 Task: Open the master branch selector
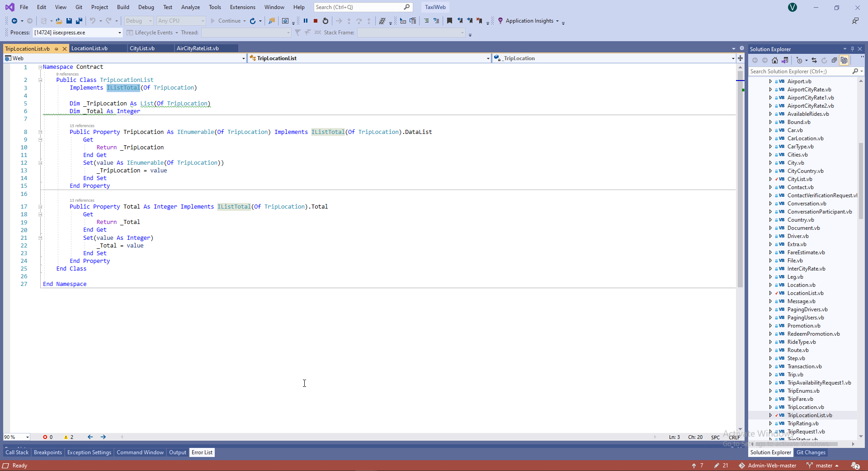pos(823,466)
